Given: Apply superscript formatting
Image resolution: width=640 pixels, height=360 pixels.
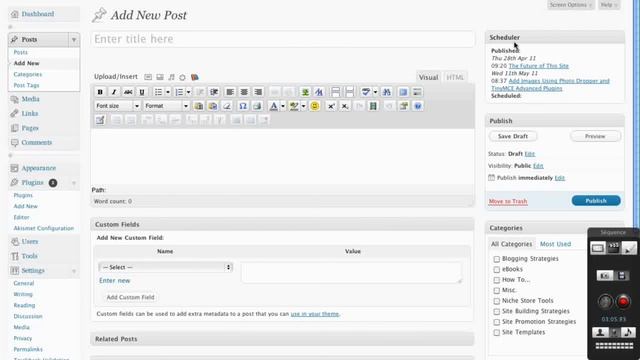Looking at the screenshot, I should coord(331,106).
